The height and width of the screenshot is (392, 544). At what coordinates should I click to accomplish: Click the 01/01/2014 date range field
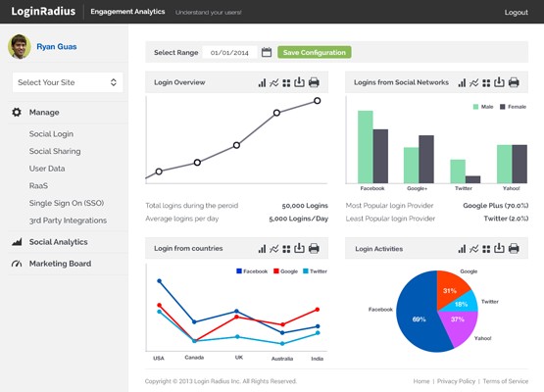click(229, 52)
